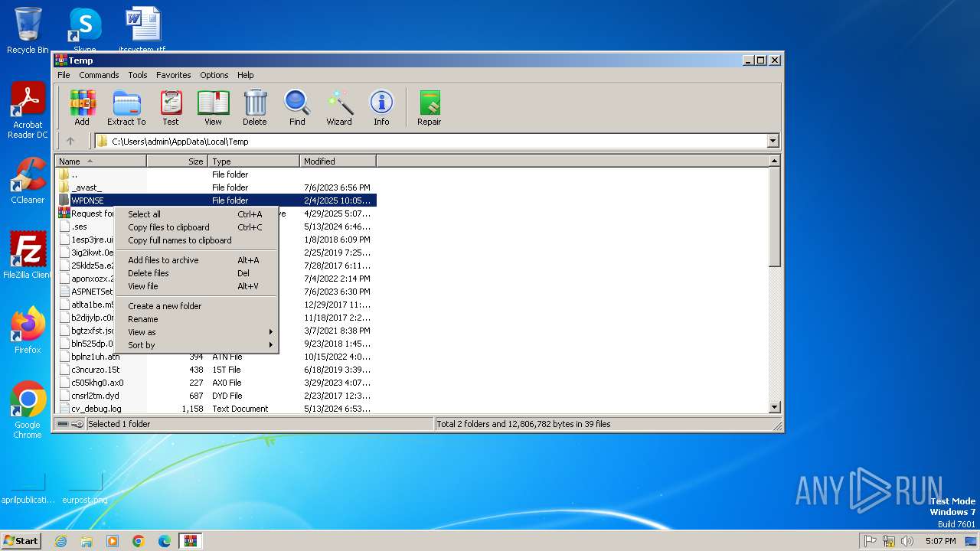The width and height of the screenshot is (980, 551).
Task: Click the View toolbar icon
Action: coord(213,108)
